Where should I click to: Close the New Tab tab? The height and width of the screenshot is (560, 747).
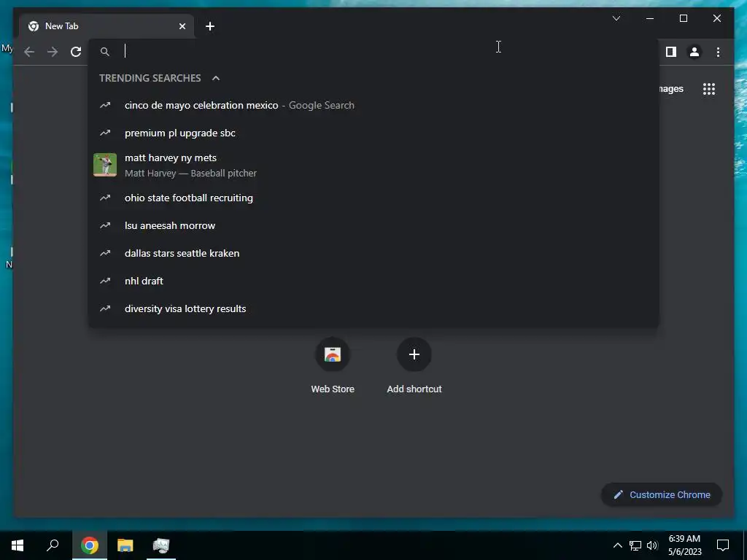pos(182,26)
